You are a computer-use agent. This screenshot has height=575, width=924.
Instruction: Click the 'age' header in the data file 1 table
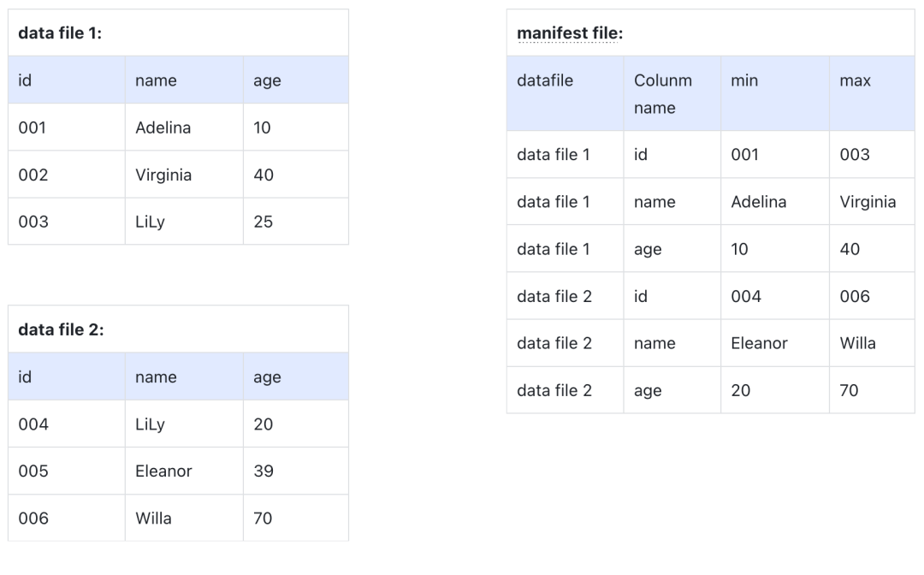tap(267, 80)
